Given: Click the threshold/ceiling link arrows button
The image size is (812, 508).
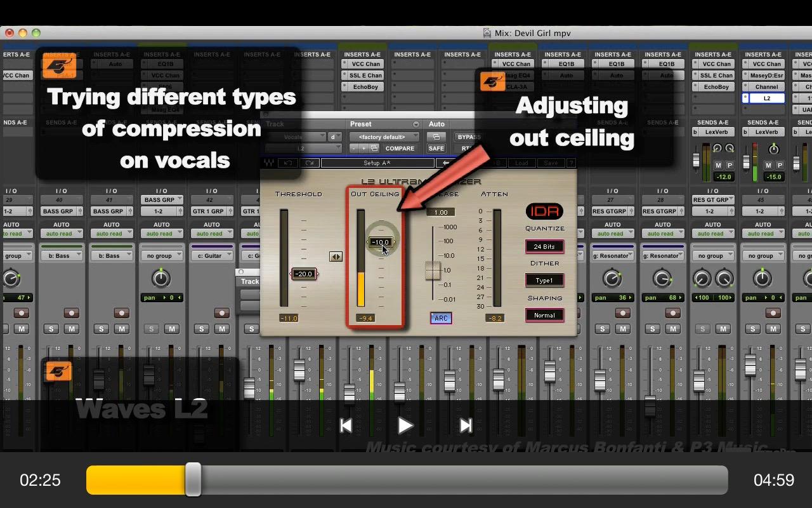Looking at the screenshot, I should [x=336, y=257].
